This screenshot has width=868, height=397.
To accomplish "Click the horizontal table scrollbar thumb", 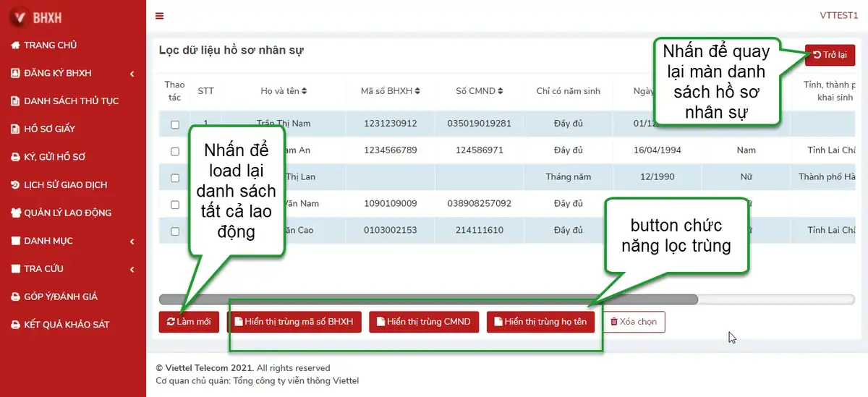I will (428, 299).
